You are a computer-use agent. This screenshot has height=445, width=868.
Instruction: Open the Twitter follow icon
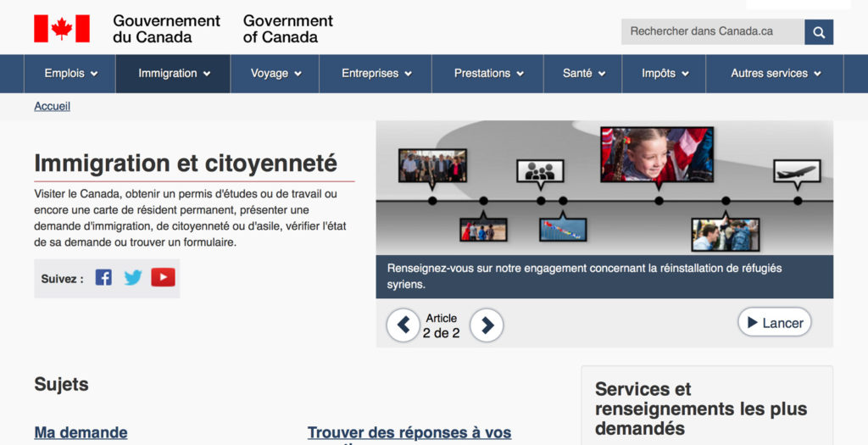[x=133, y=277]
